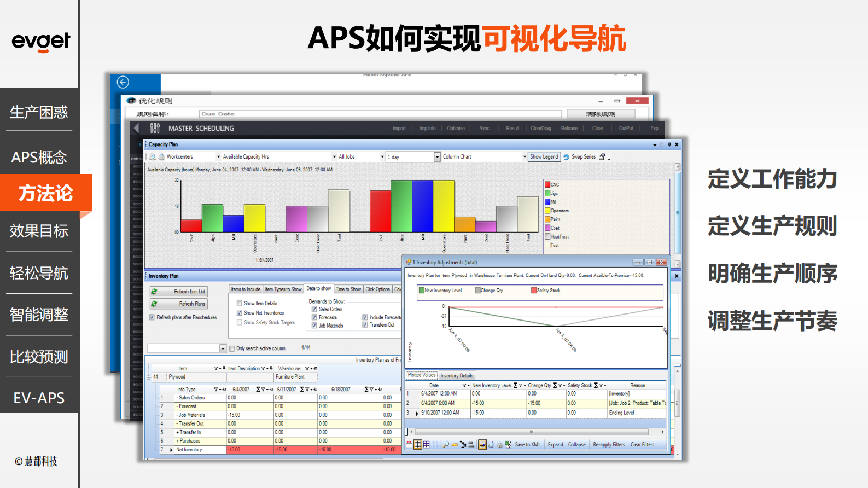Uncheck Sales Orders demand checkbox
The width and height of the screenshot is (868, 488).
click(x=314, y=309)
